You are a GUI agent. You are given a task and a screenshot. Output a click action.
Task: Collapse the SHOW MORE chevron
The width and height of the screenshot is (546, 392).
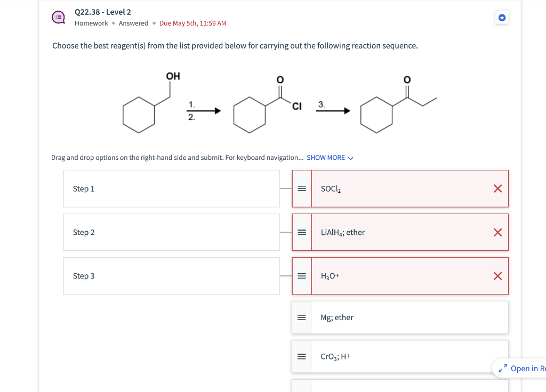coord(350,158)
